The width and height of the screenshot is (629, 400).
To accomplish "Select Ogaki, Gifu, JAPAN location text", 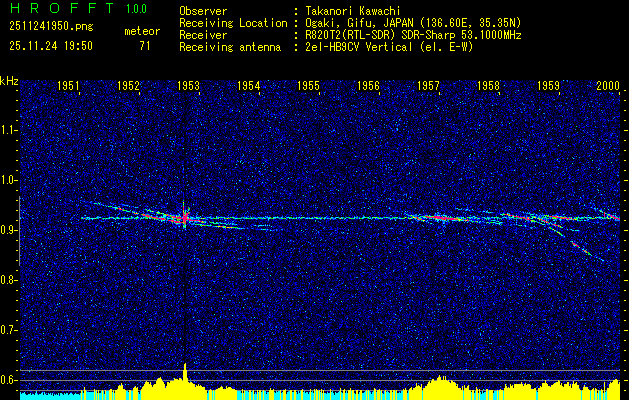I will pos(413,23).
